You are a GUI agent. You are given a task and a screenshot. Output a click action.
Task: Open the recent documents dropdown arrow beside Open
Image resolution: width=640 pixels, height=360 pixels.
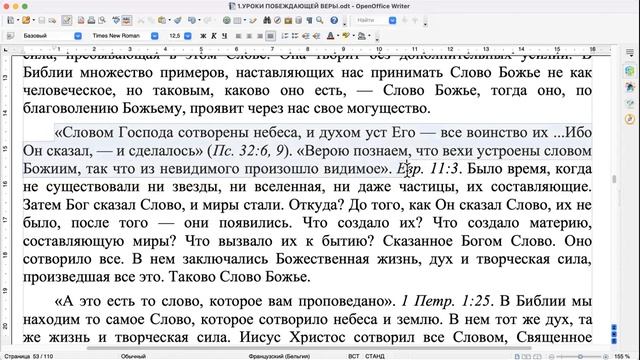tap(33, 20)
